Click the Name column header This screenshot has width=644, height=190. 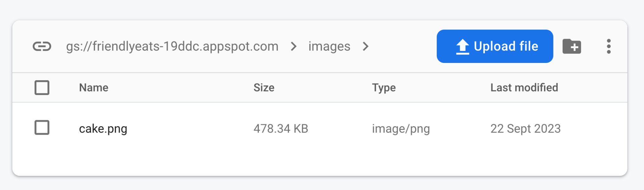[94, 87]
